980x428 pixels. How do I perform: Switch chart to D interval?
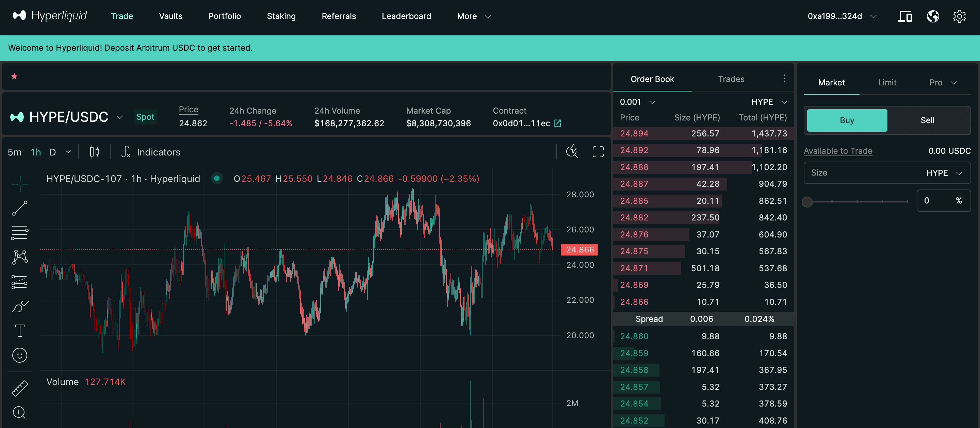click(x=52, y=152)
